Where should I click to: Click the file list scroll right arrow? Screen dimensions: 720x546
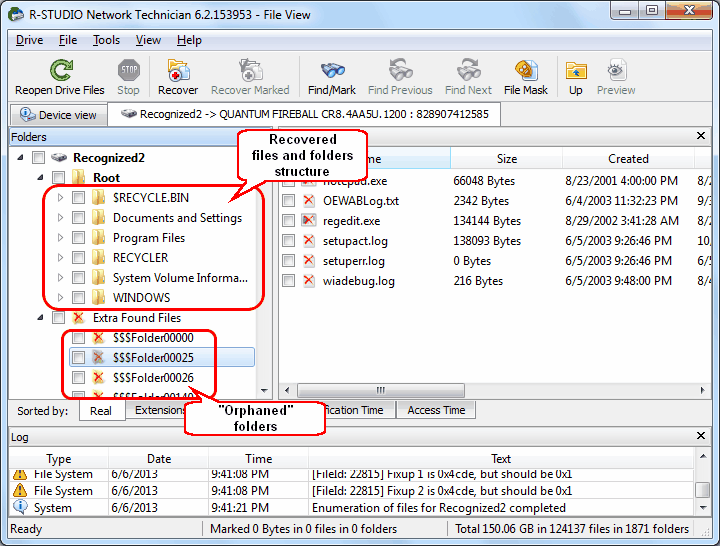point(703,390)
